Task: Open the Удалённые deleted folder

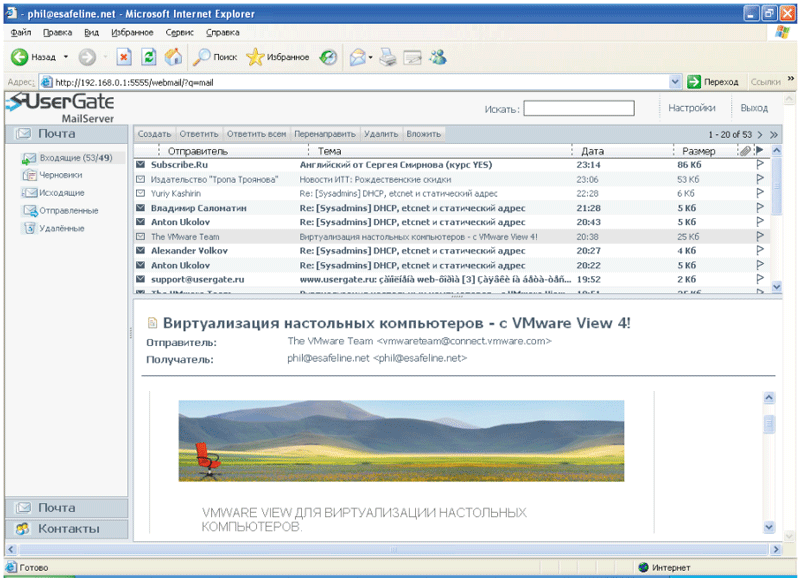Action: (53, 229)
